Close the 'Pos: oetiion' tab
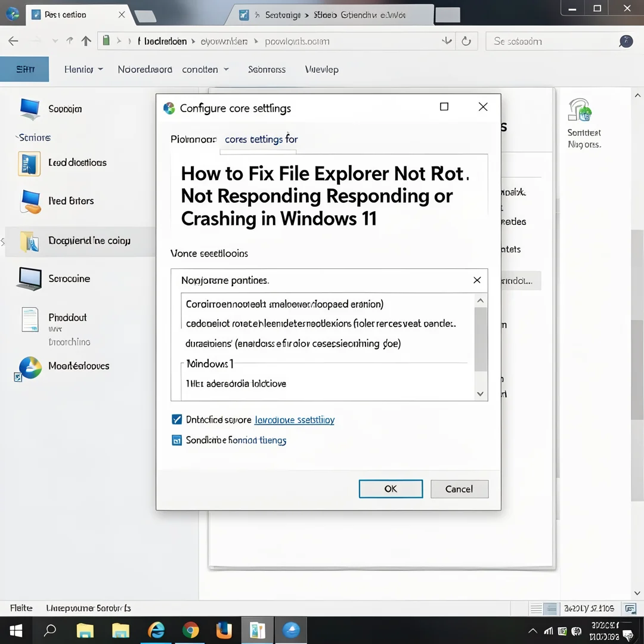Image resolution: width=644 pixels, height=644 pixels. (x=122, y=15)
